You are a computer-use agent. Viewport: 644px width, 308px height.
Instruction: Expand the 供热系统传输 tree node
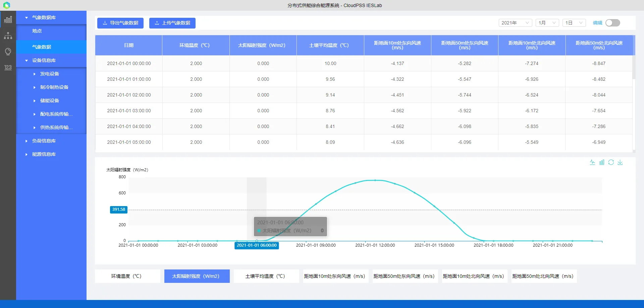click(x=34, y=127)
